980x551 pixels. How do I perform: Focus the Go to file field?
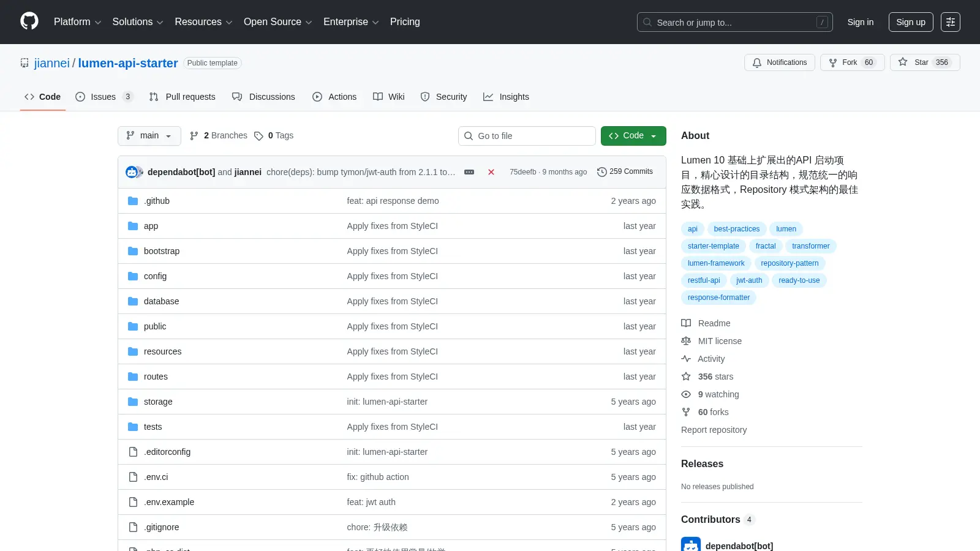point(527,136)
